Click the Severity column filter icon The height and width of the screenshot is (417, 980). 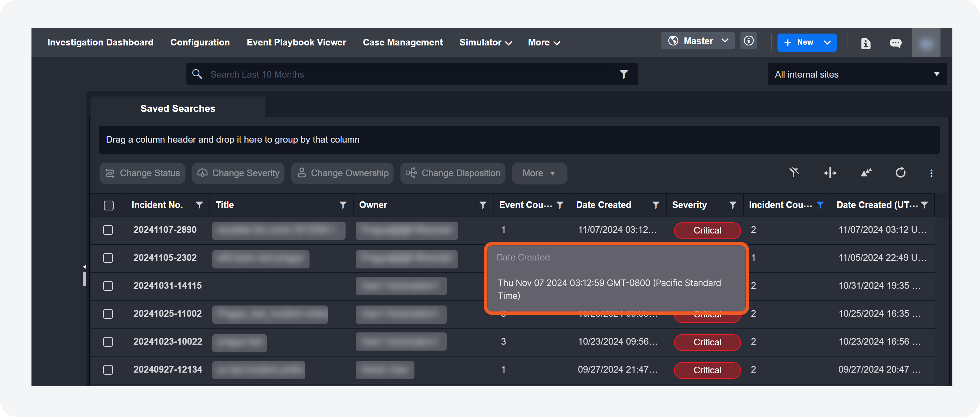tap(732, 205)
